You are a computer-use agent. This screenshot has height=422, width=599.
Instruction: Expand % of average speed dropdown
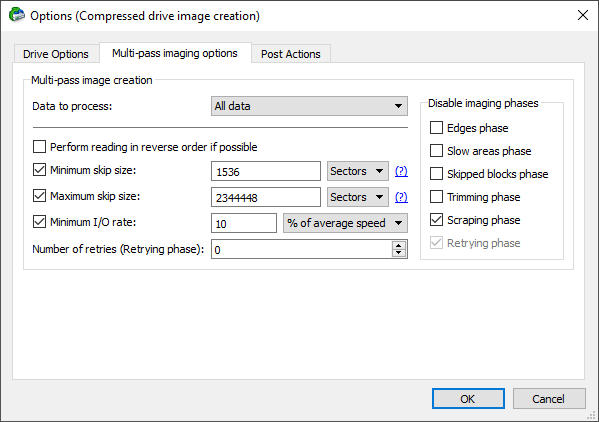pyautogui.click(x=345, y=223)
